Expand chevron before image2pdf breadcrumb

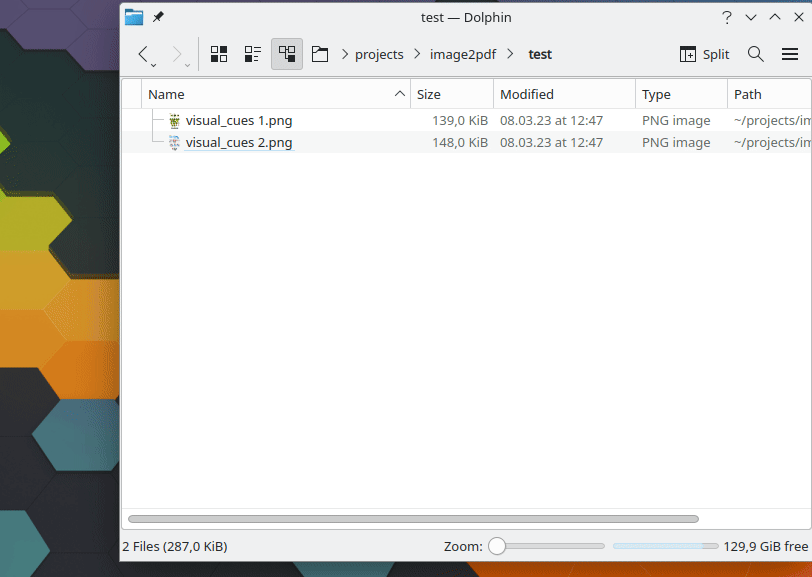point(417,54)
